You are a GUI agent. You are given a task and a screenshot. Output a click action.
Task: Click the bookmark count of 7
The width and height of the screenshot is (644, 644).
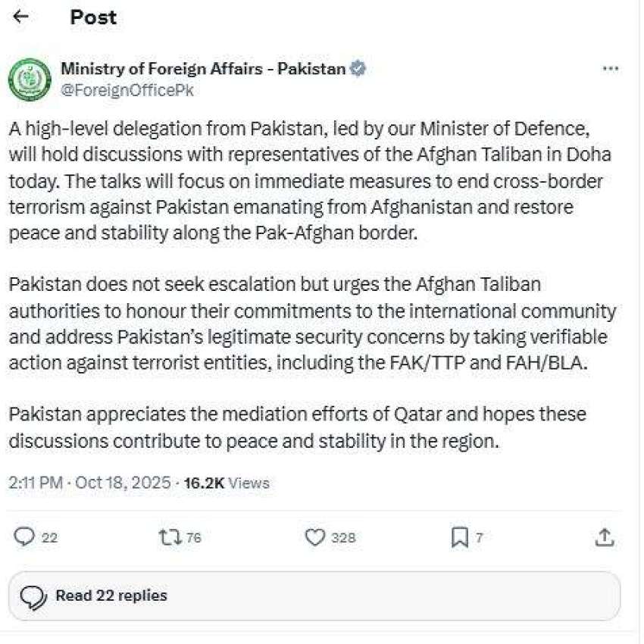(x=479, y=538)
